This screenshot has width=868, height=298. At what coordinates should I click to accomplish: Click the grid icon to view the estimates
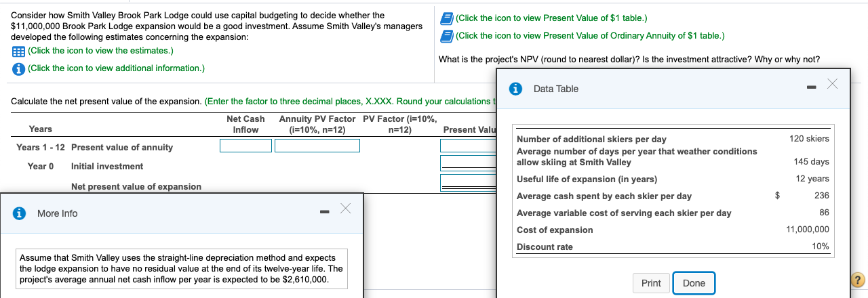point(18,51)
